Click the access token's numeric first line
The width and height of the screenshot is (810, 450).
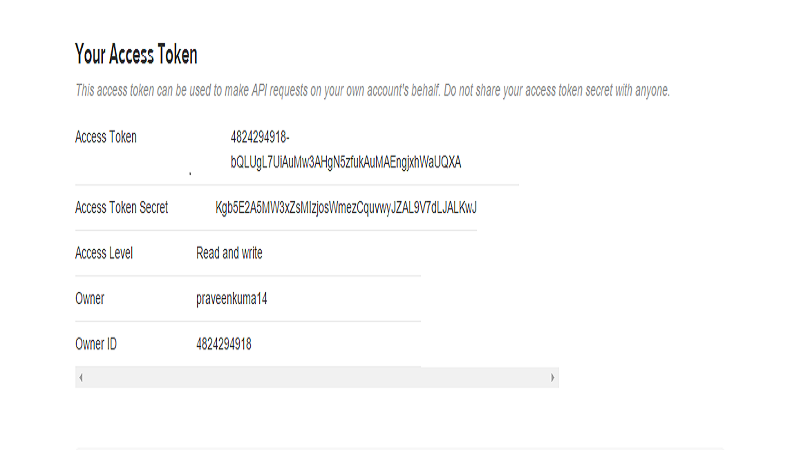[260, 137]
